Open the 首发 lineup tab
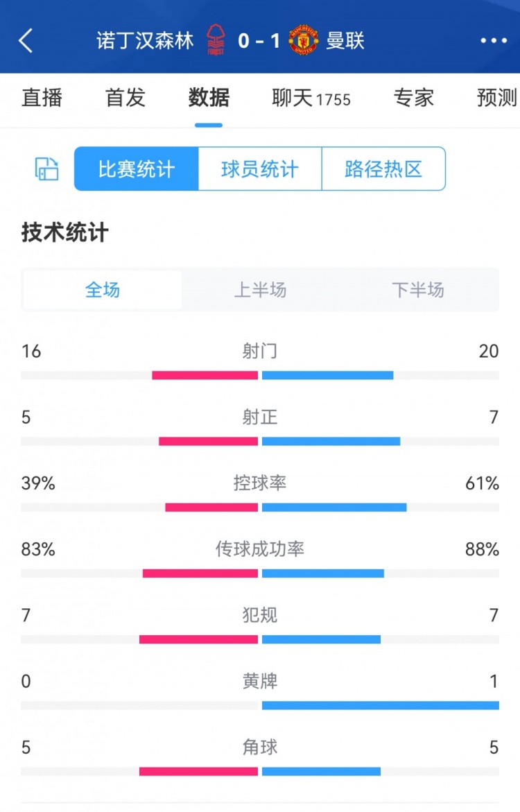 (x=125, y=98)
